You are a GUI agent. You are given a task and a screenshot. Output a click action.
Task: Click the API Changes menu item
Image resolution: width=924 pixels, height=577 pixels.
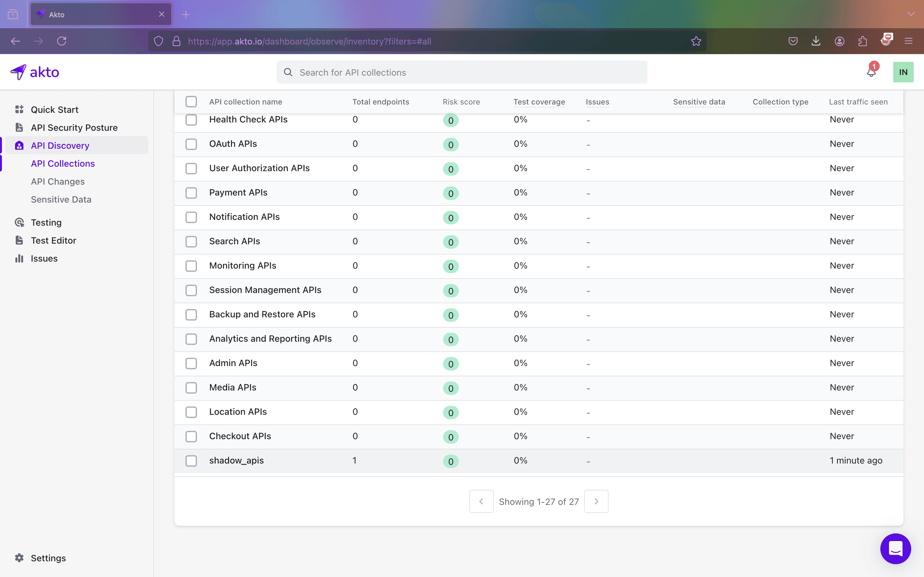click(58, 181)
